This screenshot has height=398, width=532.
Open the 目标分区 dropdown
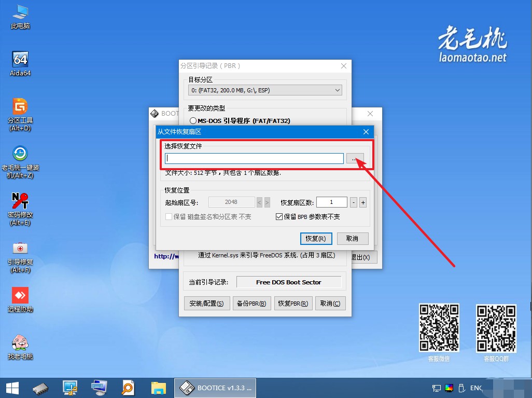click(x=265, y=90)
